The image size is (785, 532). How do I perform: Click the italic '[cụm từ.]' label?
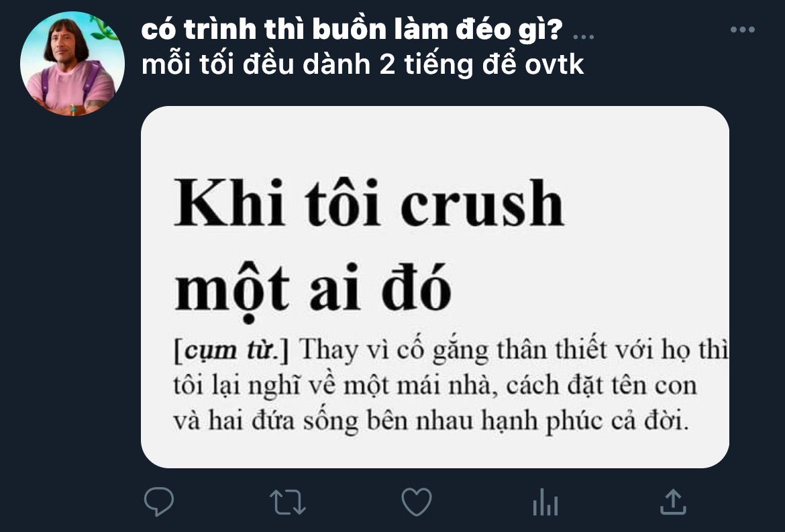(x=231, y=350)
